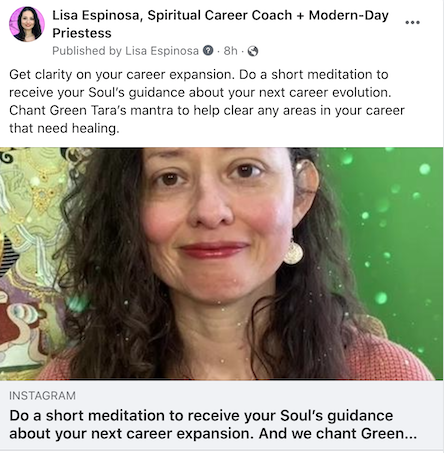Open headline 'Do a short meditation to receive'

click(x=201, y=416)
